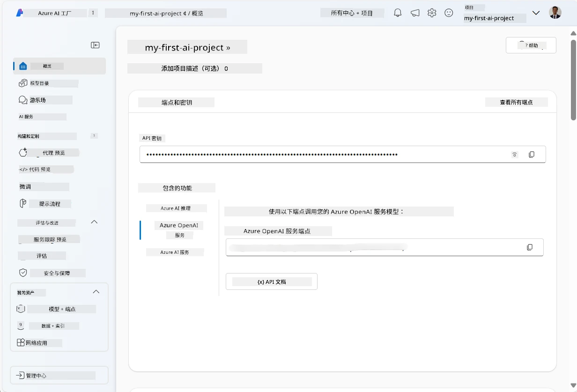
Task: Click the 管理中心 arrow icon
Action: (x=20, y=376)
